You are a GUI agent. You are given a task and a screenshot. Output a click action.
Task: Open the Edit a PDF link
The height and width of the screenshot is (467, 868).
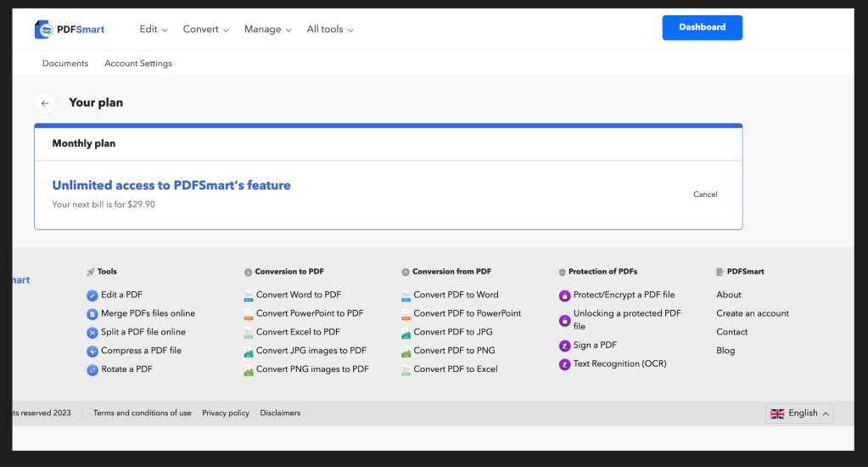pos(122,295)
